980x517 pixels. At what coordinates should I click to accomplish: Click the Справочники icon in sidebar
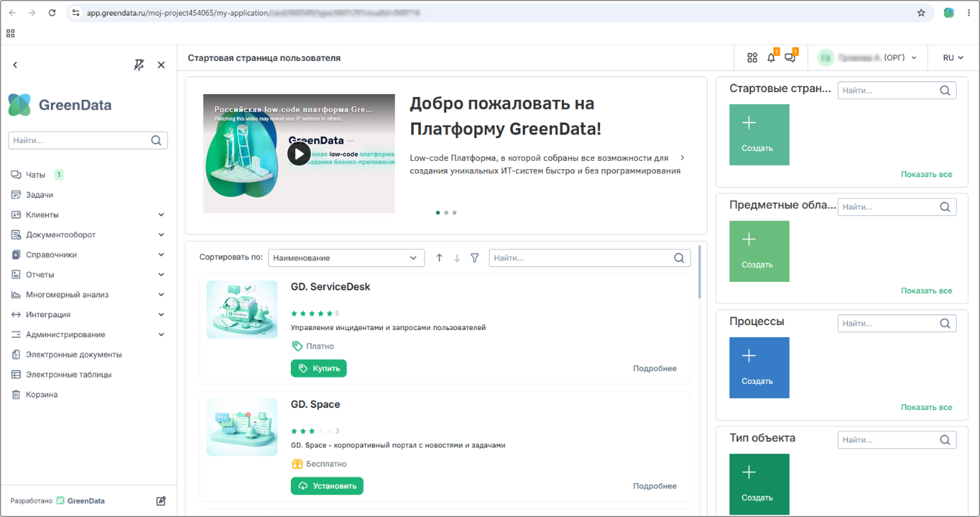pos(16,254)
